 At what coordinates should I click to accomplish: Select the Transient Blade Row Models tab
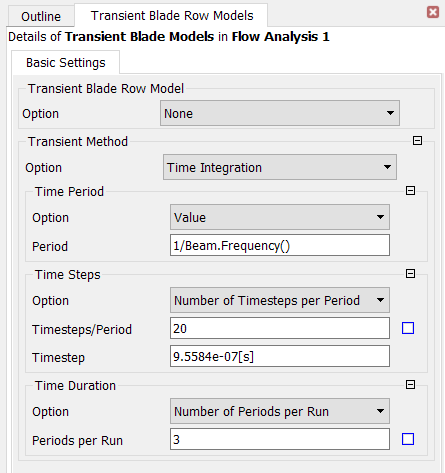[172, 15]
